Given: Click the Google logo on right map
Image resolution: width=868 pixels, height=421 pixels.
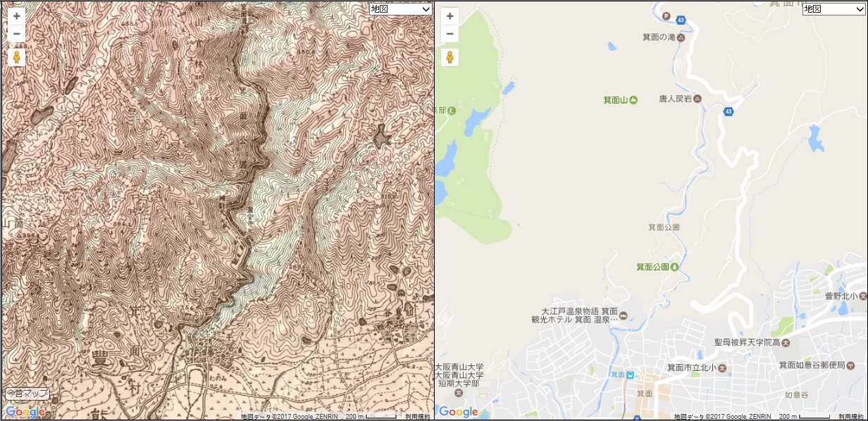Looking at the screenshot, I should 458,412.
